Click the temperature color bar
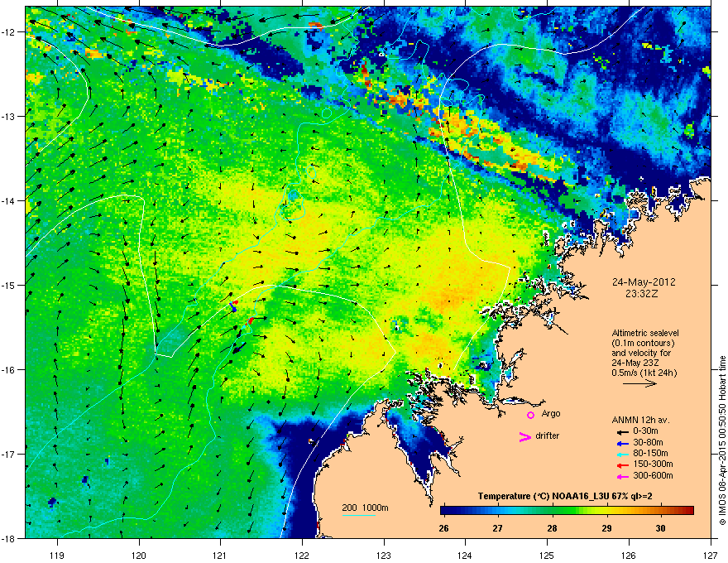Viewport: 728px width, 563px height. 567,510
